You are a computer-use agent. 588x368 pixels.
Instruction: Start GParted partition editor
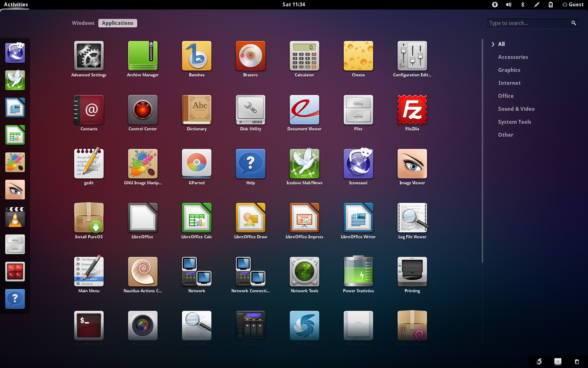tap(196, 164)
